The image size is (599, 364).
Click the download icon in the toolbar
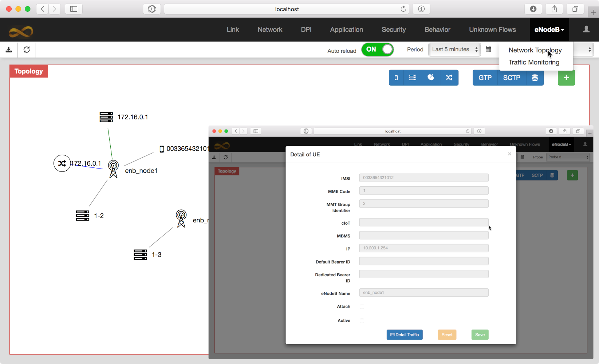pyautogui.click(x=9, y=50)
